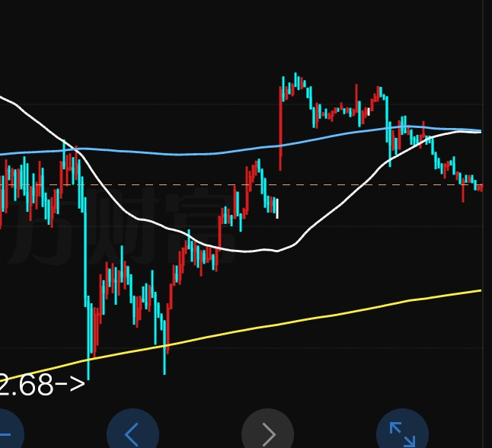This screenshot has width=492, height=448.
Task: Click the greyed-out right chevron button
Action: (267, 433)
